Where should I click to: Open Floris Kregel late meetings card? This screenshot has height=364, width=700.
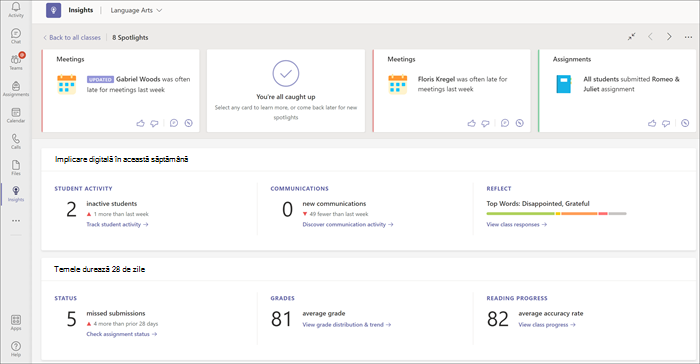tap(451, 91)
